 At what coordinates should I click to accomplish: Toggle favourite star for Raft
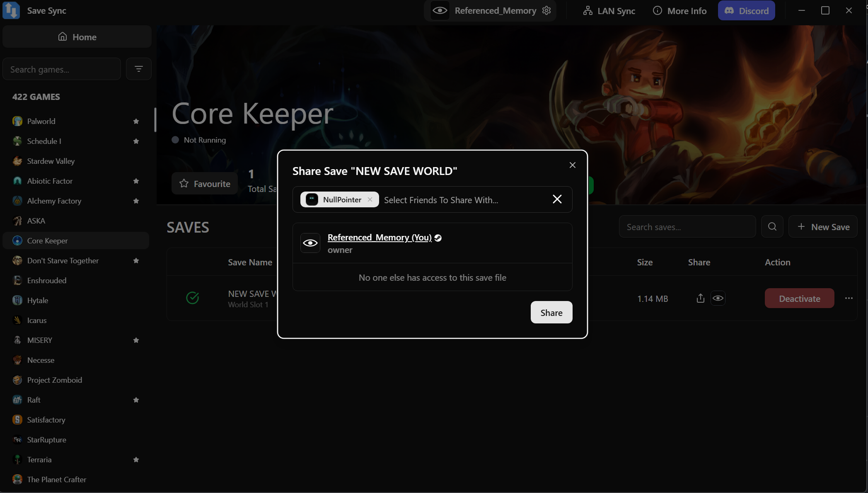136,400
